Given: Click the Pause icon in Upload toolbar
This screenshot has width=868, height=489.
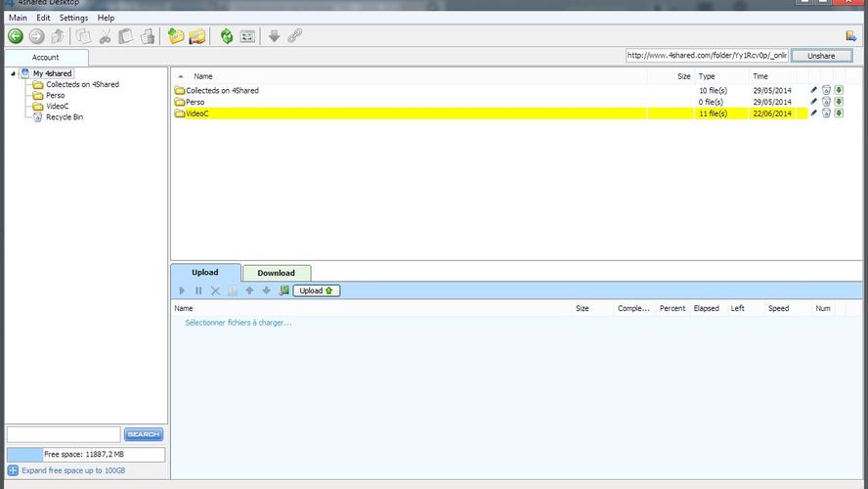Looking at the screenshot, I should point(198,290).
